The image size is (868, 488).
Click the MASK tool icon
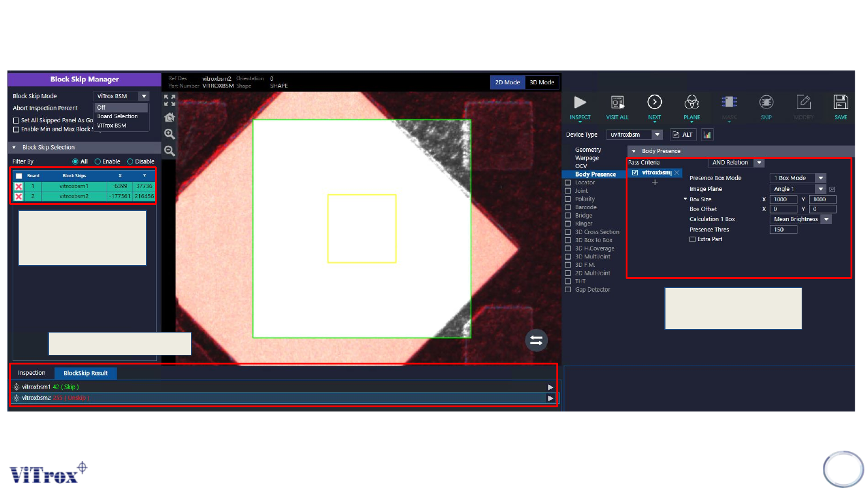click(729, 102)
